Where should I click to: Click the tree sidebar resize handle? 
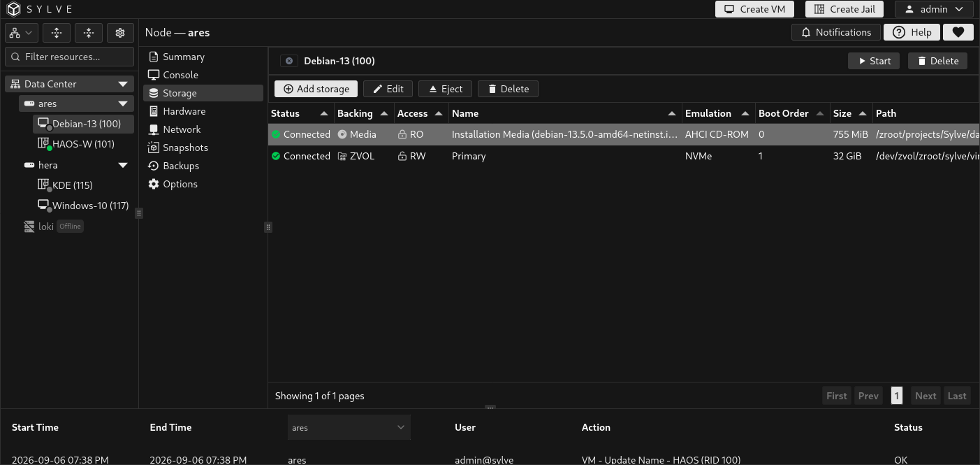click(x=139, y=213)
